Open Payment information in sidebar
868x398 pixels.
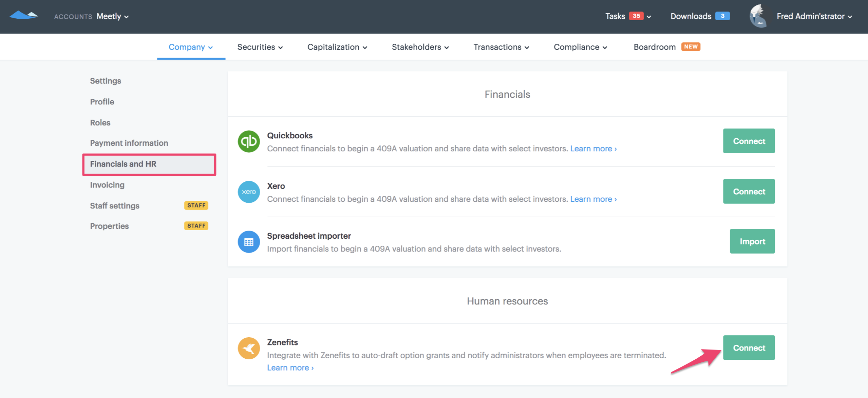pyautogui.click(x=129, y=143)
